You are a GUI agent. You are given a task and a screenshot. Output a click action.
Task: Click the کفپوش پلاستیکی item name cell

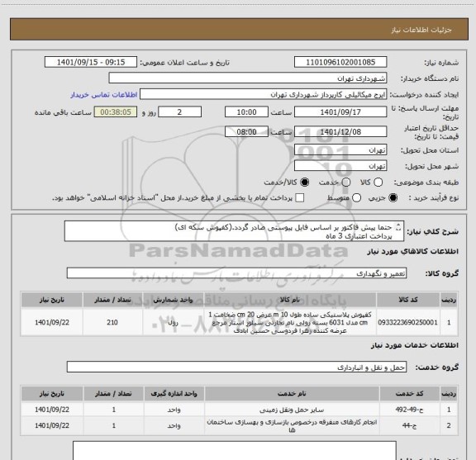[x=289, y=322]
